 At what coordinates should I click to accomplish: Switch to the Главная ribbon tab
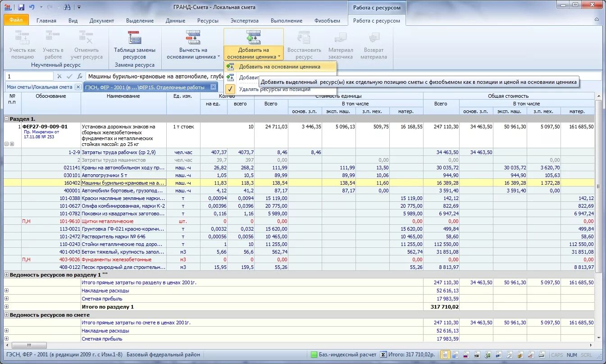[x=46, y=21]
